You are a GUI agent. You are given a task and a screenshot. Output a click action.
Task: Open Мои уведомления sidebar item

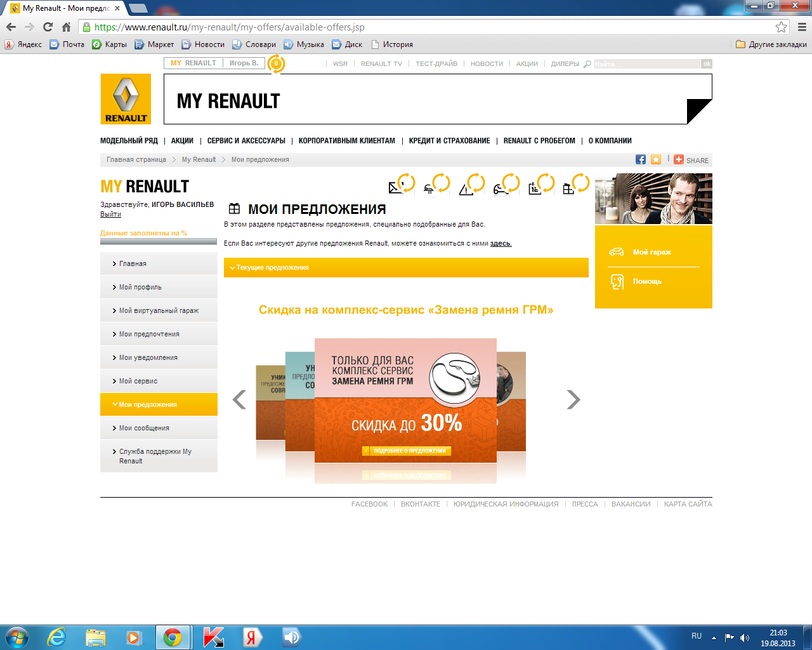[159, 357]
